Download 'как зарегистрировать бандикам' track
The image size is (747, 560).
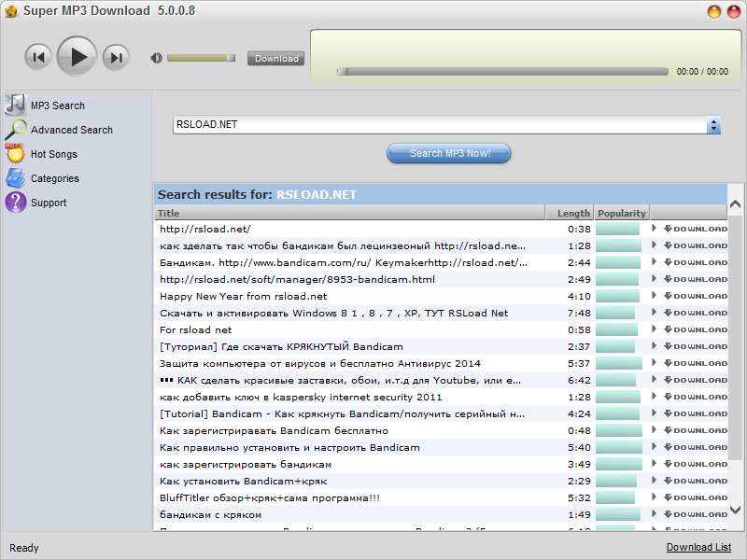pyautogui.click(x=696, y=464)
